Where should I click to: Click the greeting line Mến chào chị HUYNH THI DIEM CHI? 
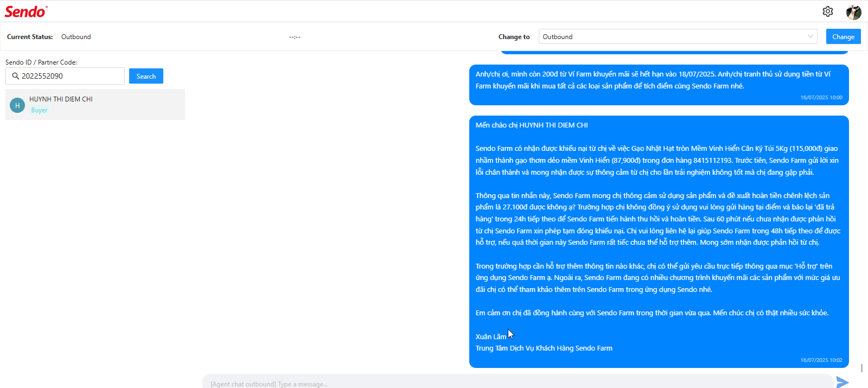(x=532, y=125)
